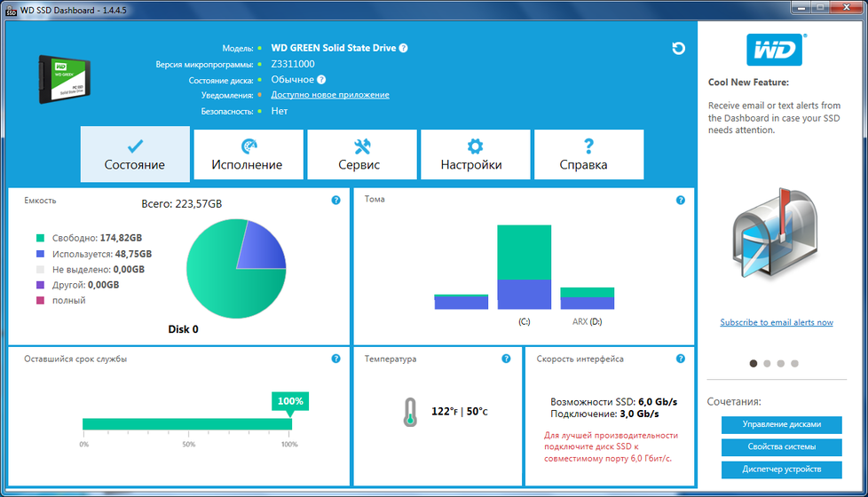Open help for the Емкость panel
The height and width of the screenshot is (497, 868).
click(x=335, y=201)
